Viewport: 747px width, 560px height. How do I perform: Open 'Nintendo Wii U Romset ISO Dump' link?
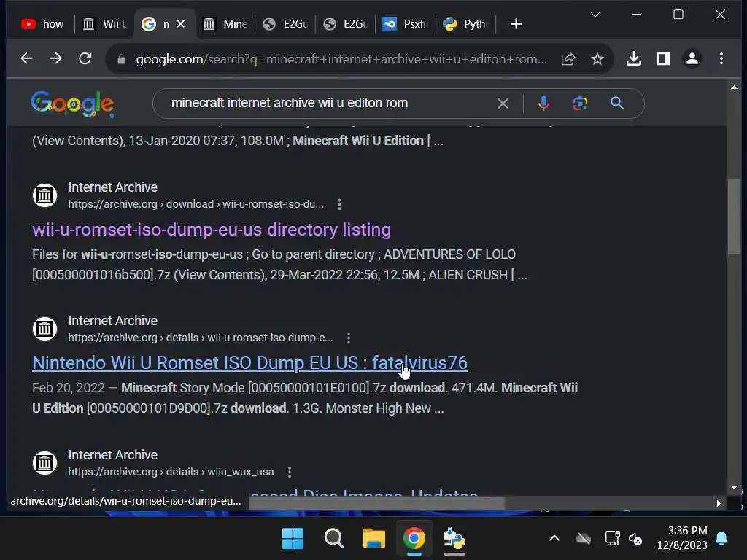249,363
